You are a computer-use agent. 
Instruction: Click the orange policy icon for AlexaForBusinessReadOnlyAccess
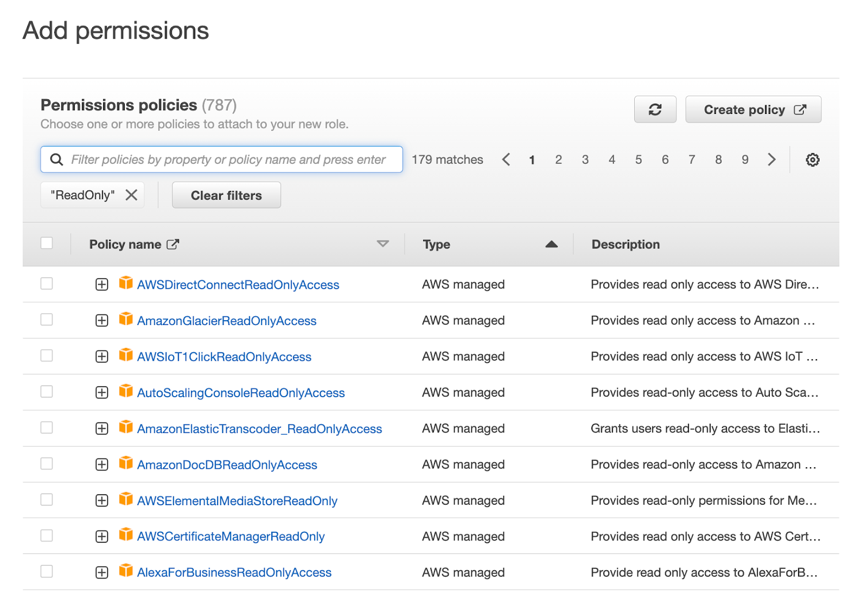click(126, 571)
